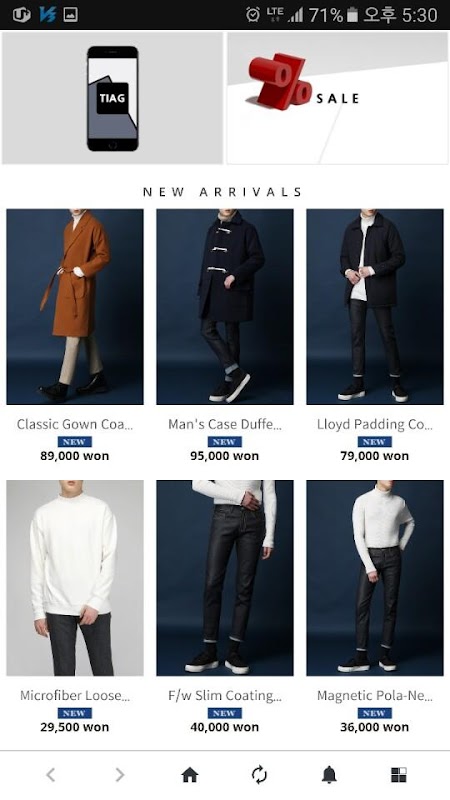The height and width of the screenshot is (800, 450).
Task: Go to home via the house icon
Action: coord(189,775)
